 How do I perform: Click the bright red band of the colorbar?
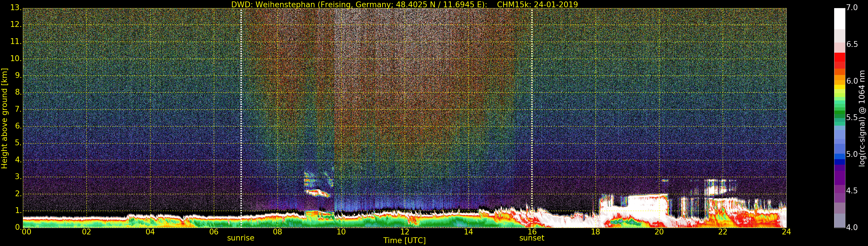(x=840, y=57)
